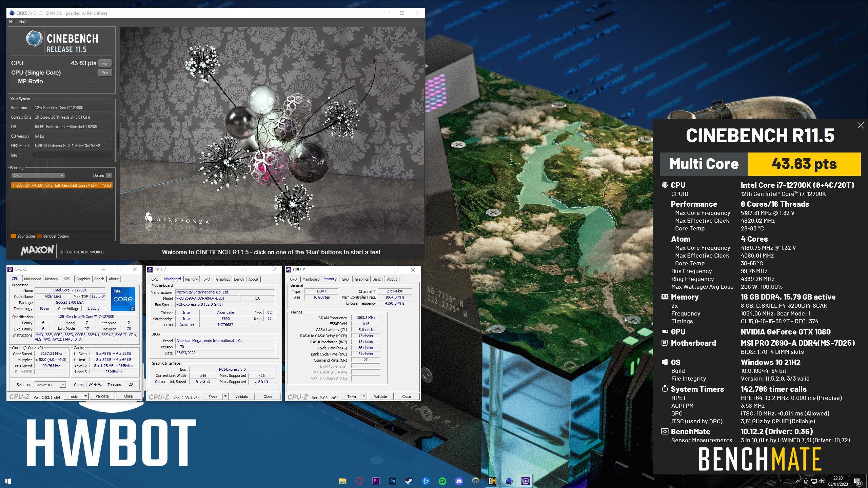The width and height of the screenshot is (868, 488).
Task: Expand Tools dropdown arrow in right CPU-Z
Action: (364, 396)
